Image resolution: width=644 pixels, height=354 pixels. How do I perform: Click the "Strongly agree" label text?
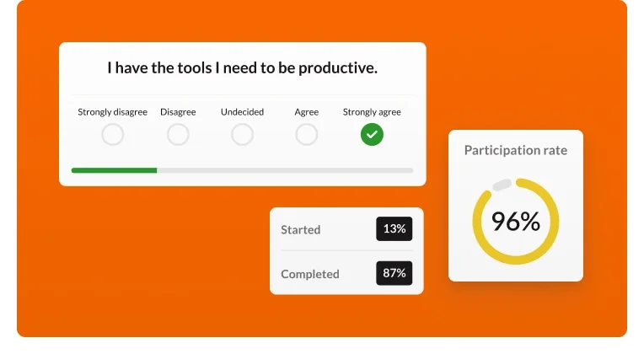pos(372,112)
